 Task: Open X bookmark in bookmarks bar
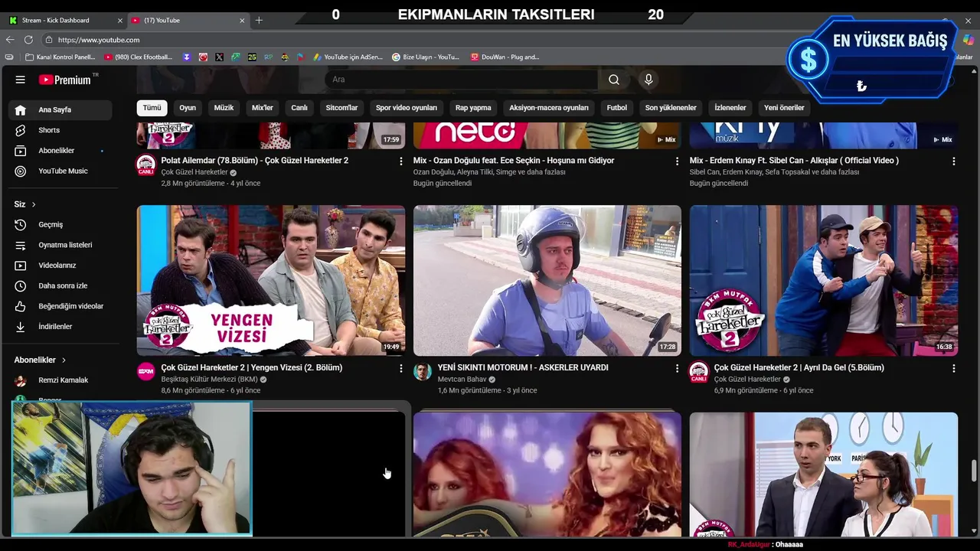[219, 57]
